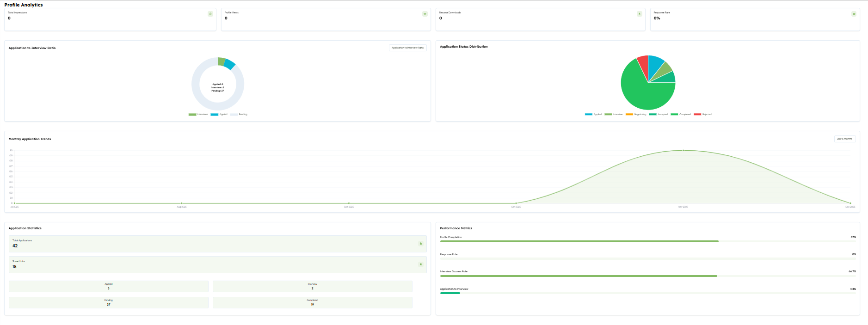Click the Saved Jobs bookmark icon
This screenshot has width=868, height=325.
420,264
